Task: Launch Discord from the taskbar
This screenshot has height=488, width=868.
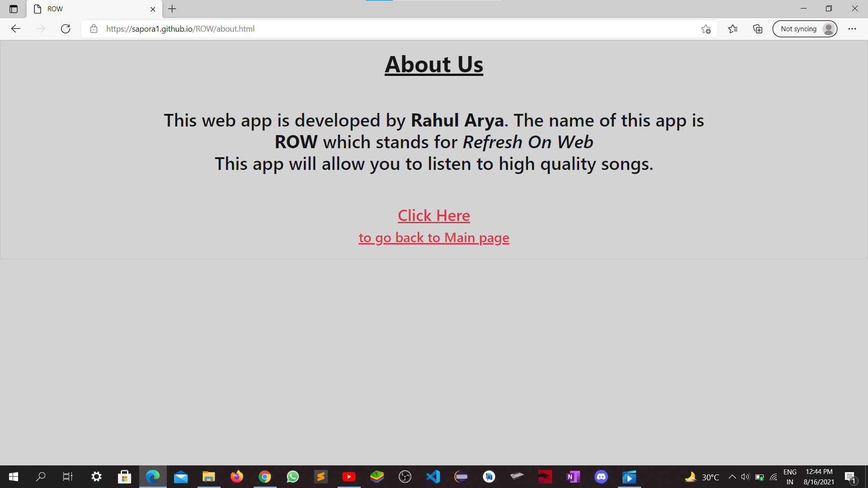Action: [601, 477]
